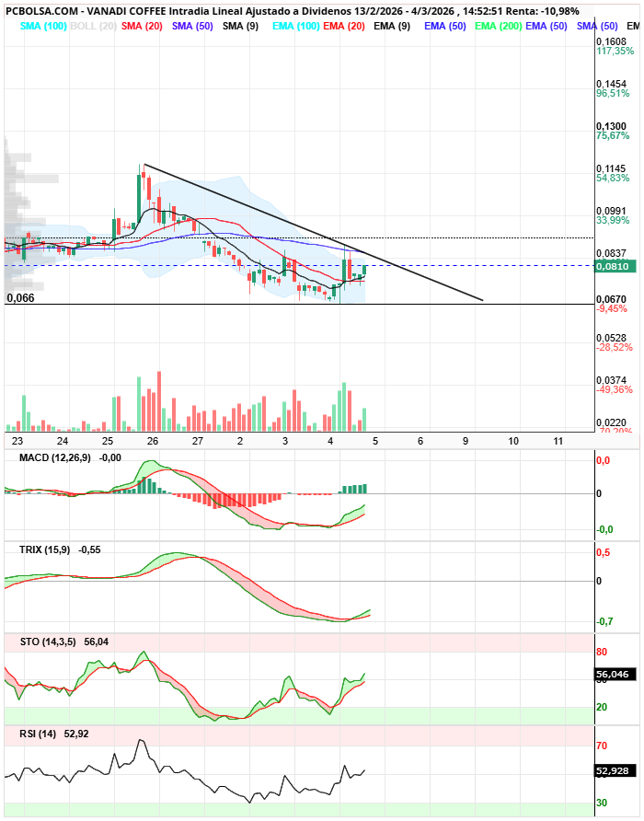This screenshot has height=821, width=644.
Task: Select the 0,1145 price axis label
Action: coord(611,168)
